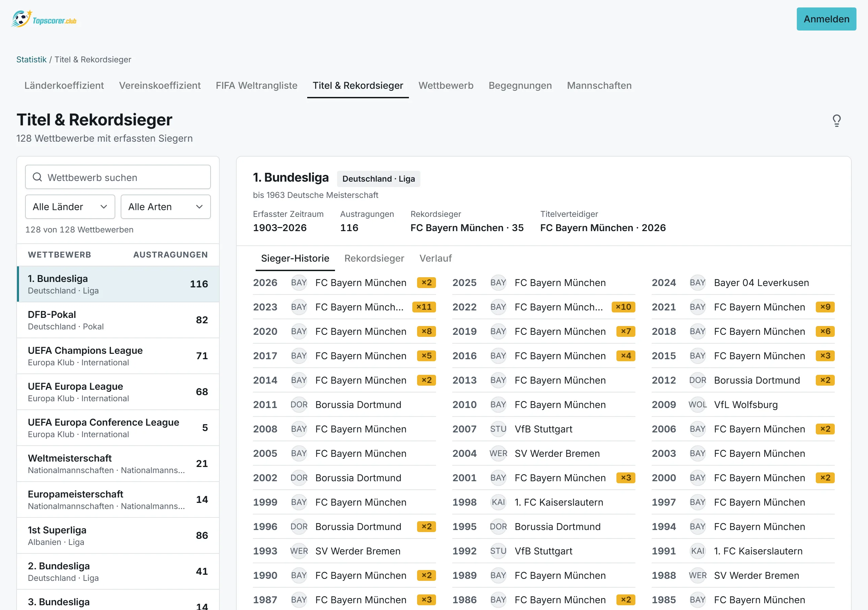Click the ×5 streak badge for 2017

(427, 355)
